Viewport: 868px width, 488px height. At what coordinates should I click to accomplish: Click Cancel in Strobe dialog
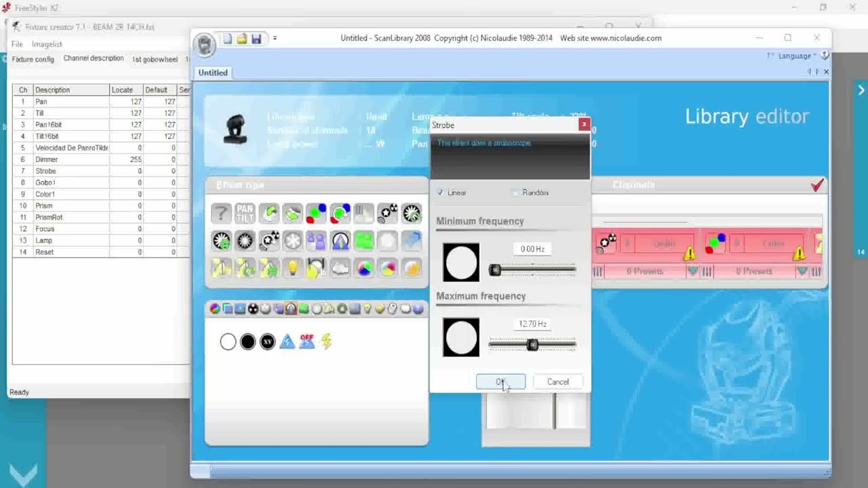pyautogui.click(x=558, y=382)
